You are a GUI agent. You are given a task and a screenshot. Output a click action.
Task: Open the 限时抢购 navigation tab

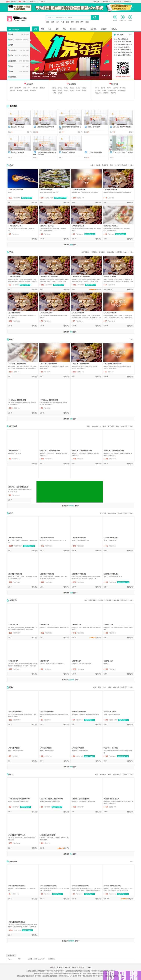pos(73,29)
